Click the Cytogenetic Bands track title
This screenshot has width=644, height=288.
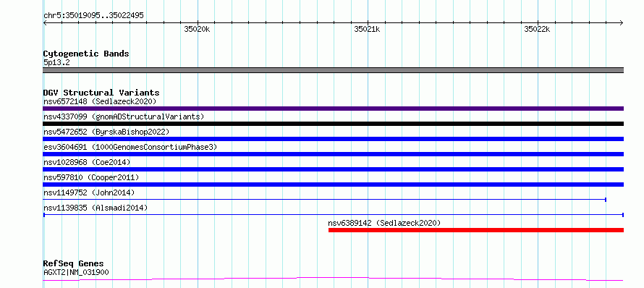pyautogui.click(x=86, y=54)
